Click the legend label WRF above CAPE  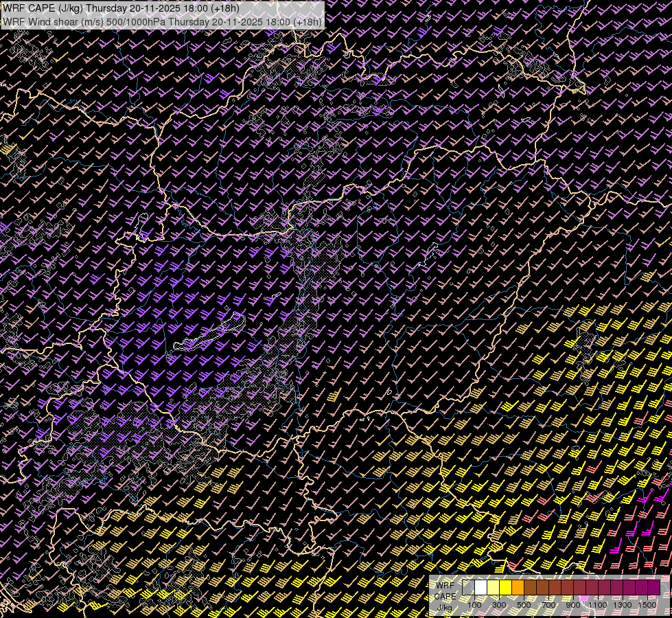[x=445, y=586]
